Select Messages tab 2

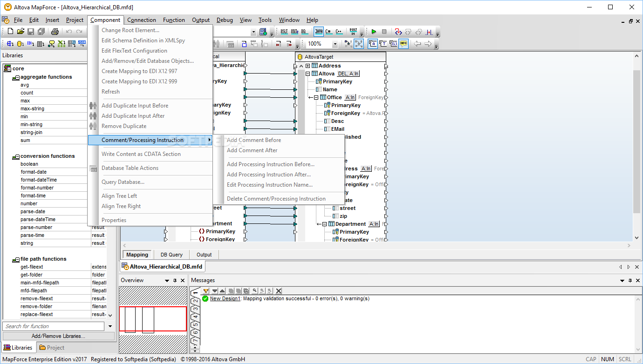pyautogui.click(x=196, y=301)
